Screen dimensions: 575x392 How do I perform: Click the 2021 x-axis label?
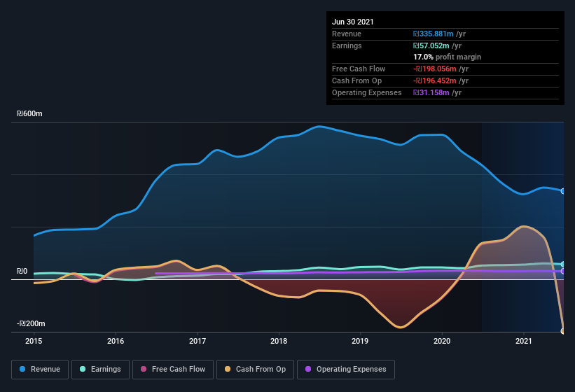(x=524, y=341)
